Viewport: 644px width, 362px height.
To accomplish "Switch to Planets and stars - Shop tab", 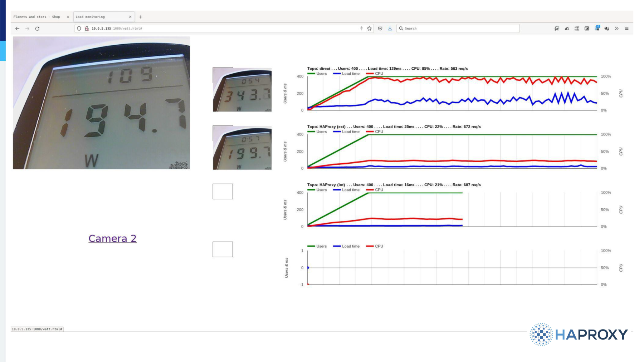I will [x=36, y=17].
